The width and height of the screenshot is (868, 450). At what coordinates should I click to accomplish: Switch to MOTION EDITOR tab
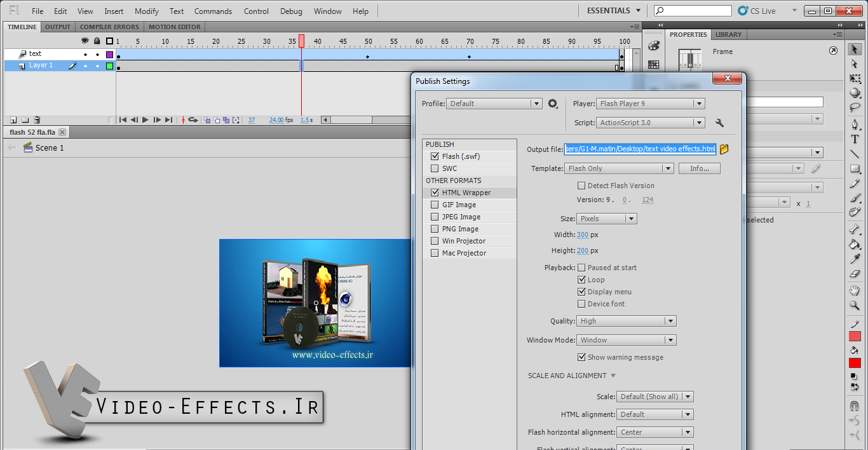(x=175, y=27)
